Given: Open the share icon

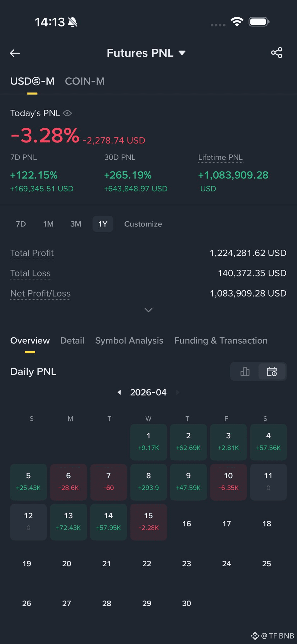Looking at the screenshot, I should (x=277, y=53).
